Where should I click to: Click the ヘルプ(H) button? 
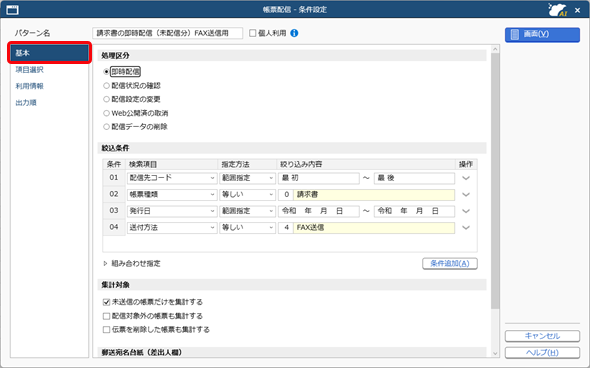542,353
